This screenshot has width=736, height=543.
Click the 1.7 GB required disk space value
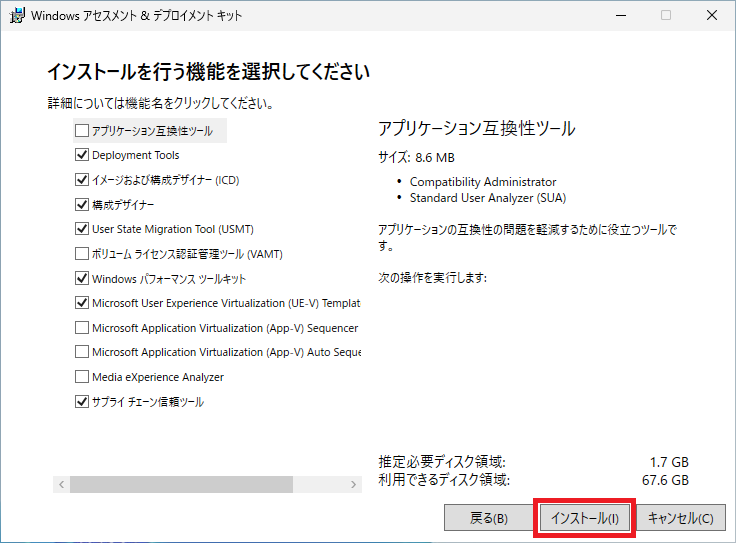[669, 462]
